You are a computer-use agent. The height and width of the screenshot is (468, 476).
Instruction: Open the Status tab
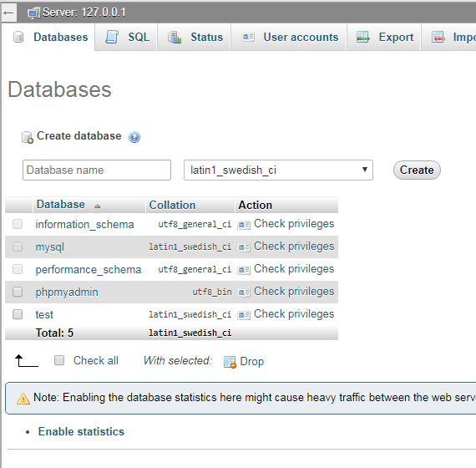click(194, 38)
